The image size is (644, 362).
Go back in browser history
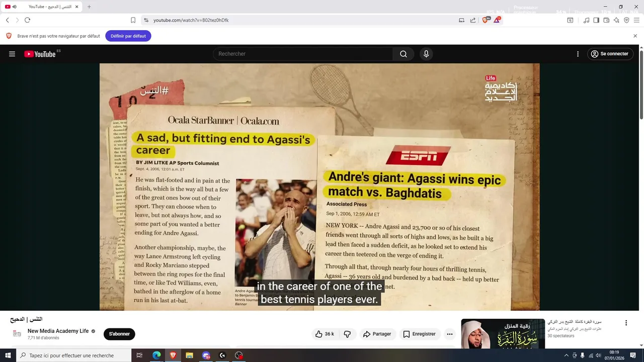coord(7,20)
